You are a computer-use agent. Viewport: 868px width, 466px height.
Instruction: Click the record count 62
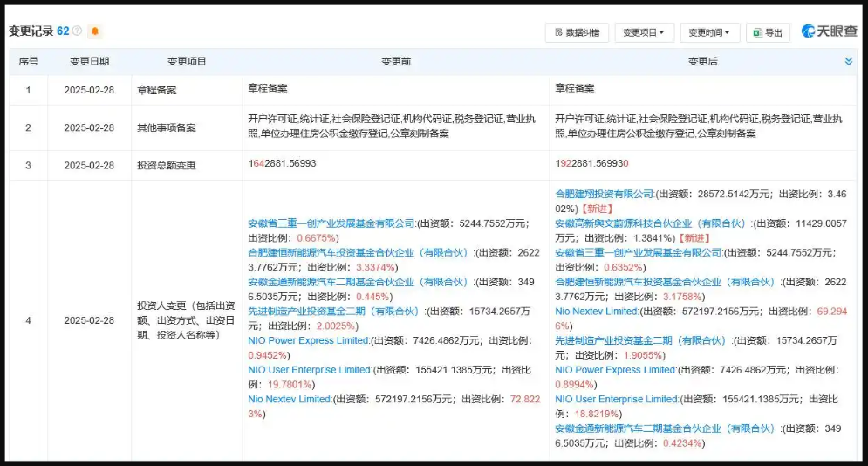pyautogui.click(x=63, y=31)
